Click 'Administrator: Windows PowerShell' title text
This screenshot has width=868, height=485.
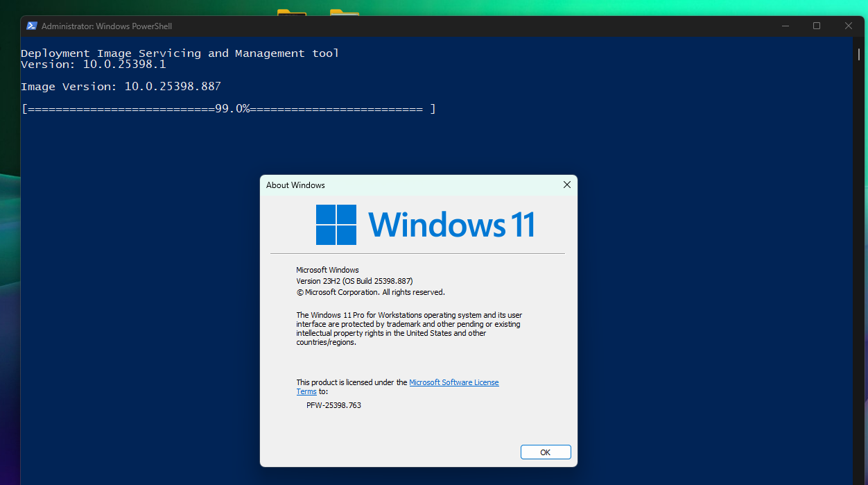click(x=107, y=26)
